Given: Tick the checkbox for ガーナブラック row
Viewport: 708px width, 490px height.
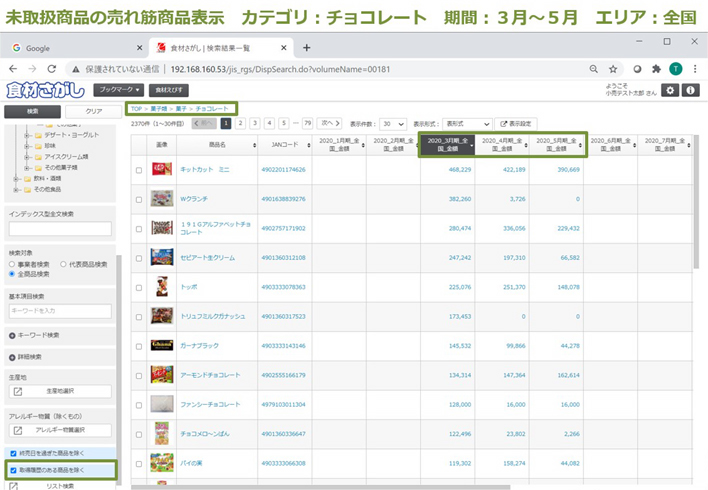Looking at the screenshot, I should (139, 346).
